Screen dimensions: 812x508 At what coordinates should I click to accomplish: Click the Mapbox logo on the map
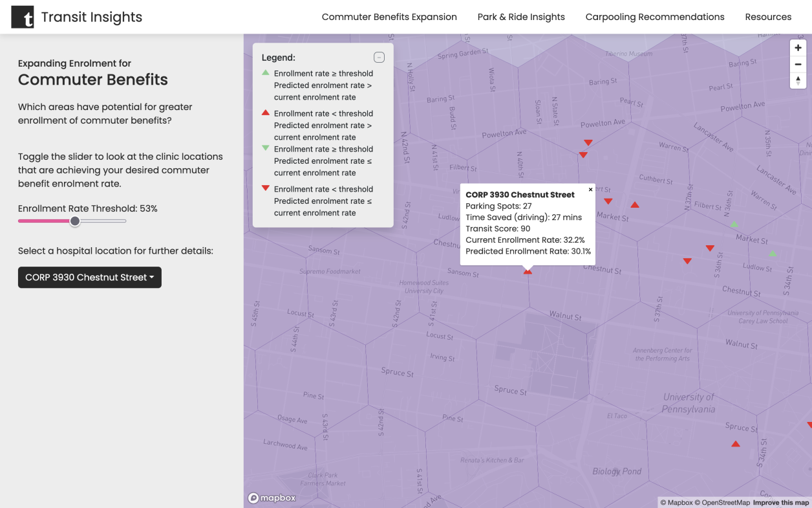click(x=272, y=498)
